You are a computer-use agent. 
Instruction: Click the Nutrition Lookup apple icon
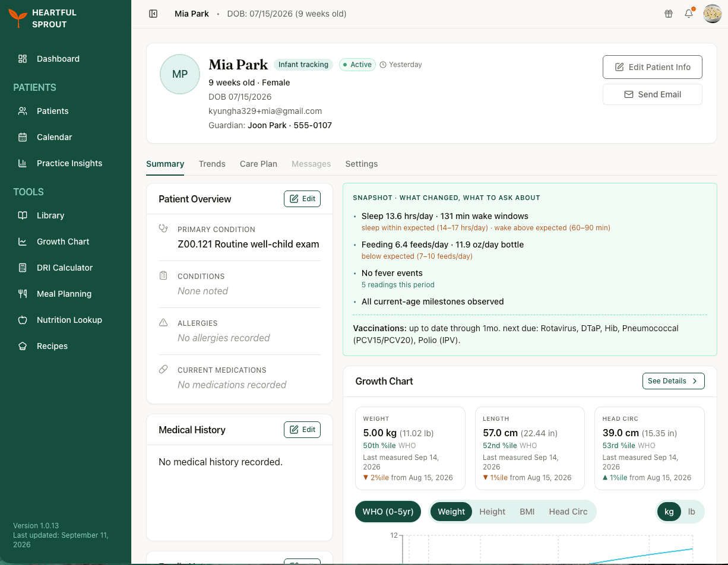click(23, 320)
